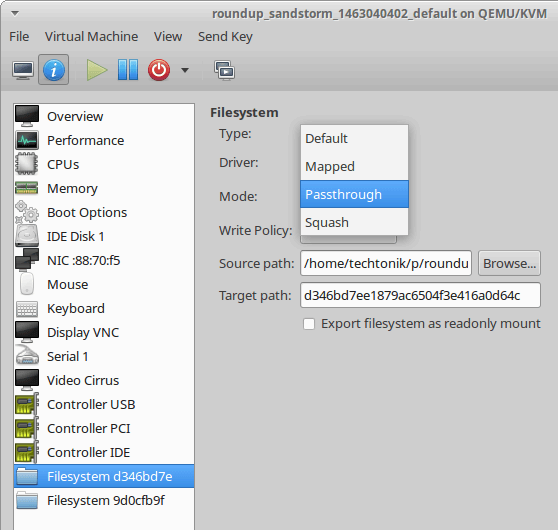The width and height of the screenshot is (558, 530).
Task: Click the Target path text field
Action: pyautogui.click(x=420, y=295)
